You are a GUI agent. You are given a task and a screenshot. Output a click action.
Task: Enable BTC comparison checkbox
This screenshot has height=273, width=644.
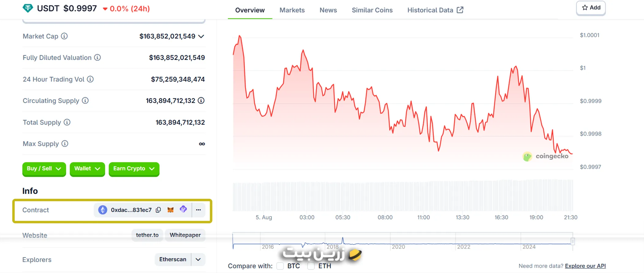point(280,266)
